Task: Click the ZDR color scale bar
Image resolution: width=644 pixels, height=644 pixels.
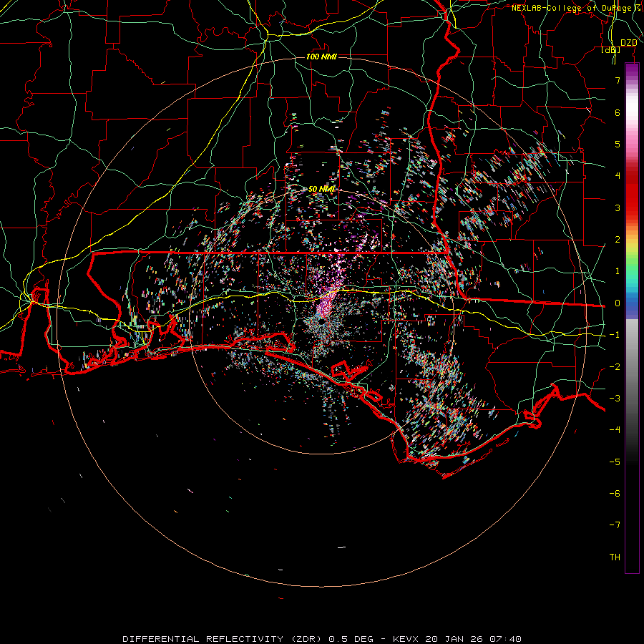Action: pos(632,318)
